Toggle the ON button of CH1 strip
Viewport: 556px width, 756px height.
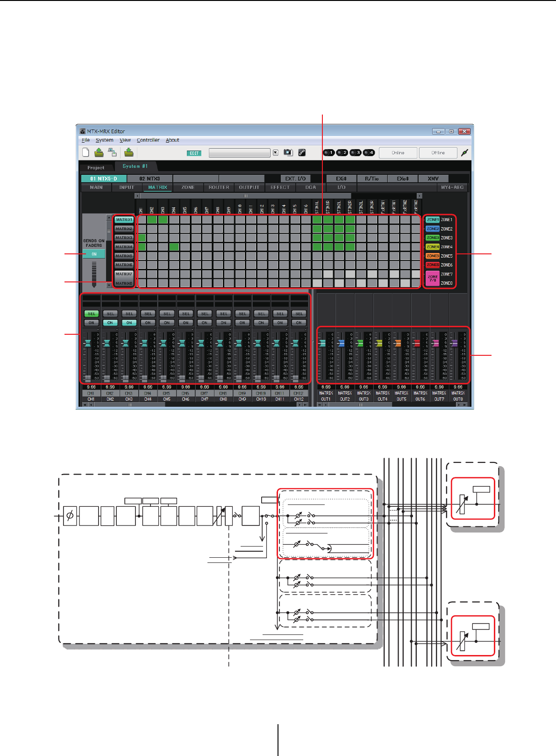91,323
